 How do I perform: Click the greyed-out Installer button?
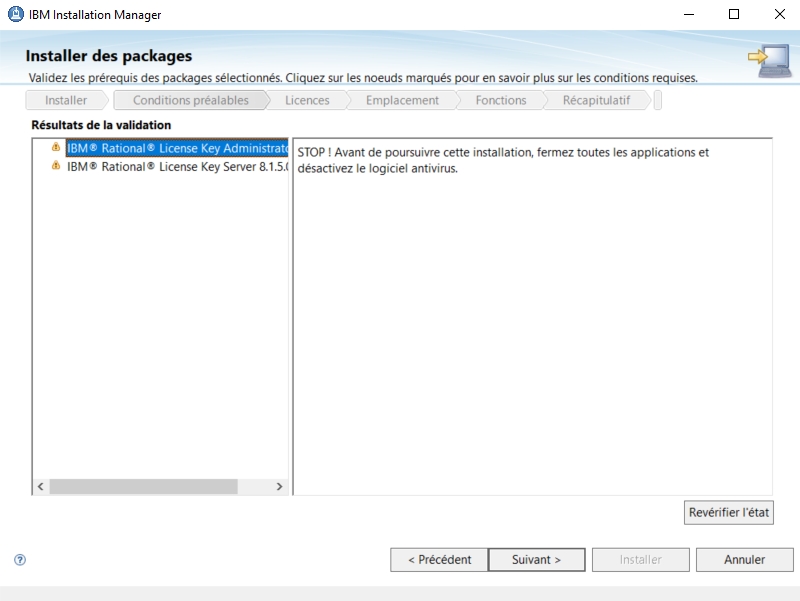[640, 560]
